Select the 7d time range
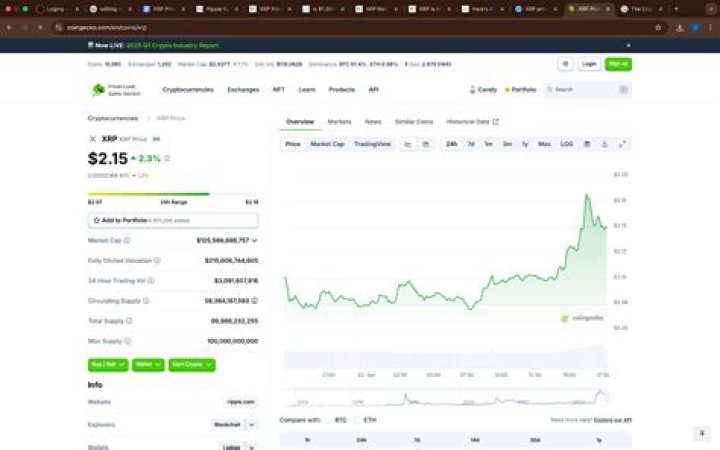The height and width of the screenshot is (450, 720). tap(471, 144)
